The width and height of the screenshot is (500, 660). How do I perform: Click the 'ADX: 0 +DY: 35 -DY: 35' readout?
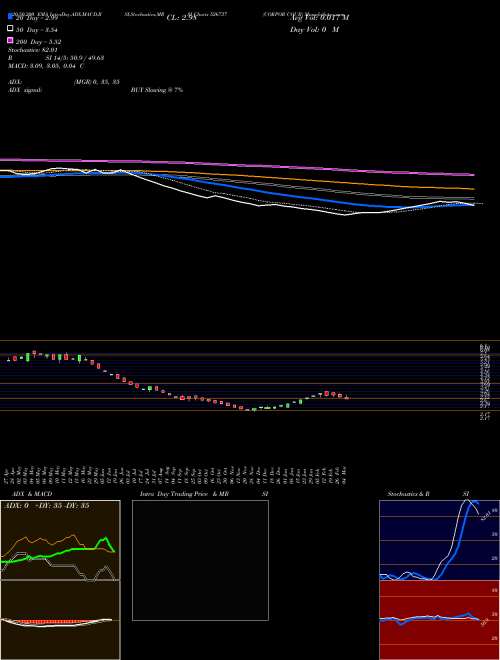click(x=46, y=506)
